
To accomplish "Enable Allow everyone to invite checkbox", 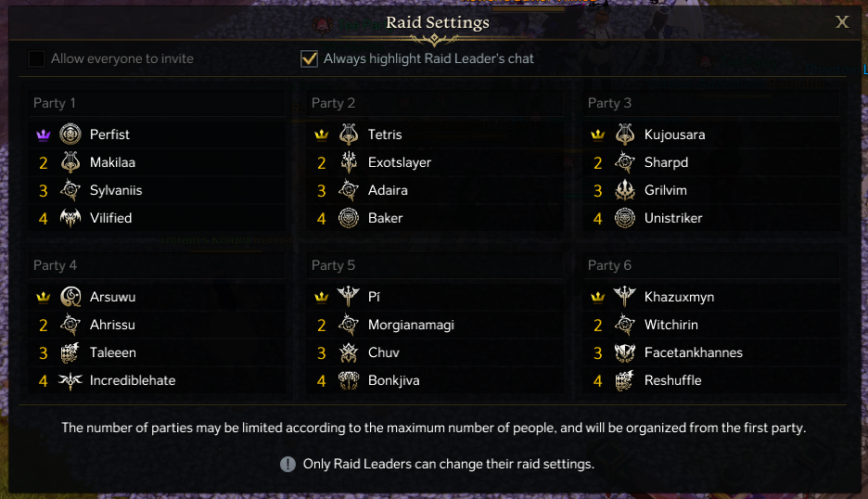I will click(36, 59).
